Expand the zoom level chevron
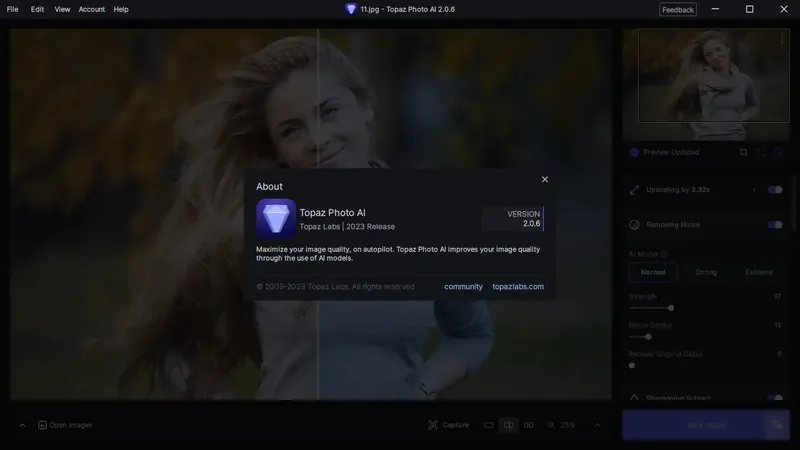Screen dimensions: 800x450 (597, 425)
